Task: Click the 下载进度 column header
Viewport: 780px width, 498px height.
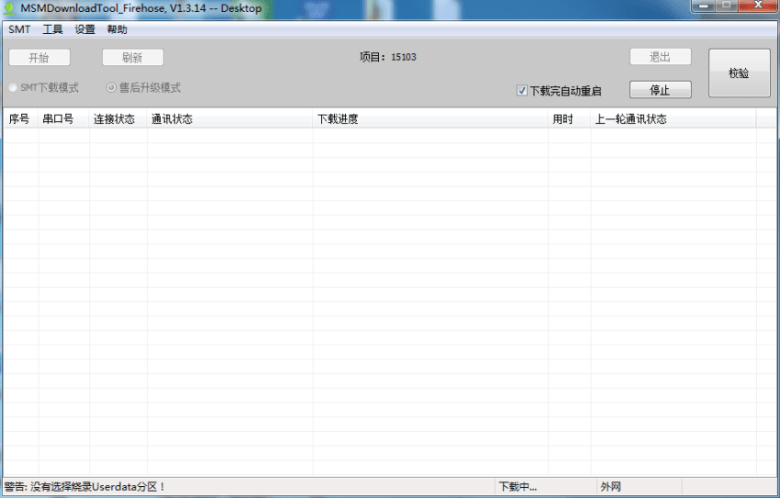Action: tap(338, 119)
